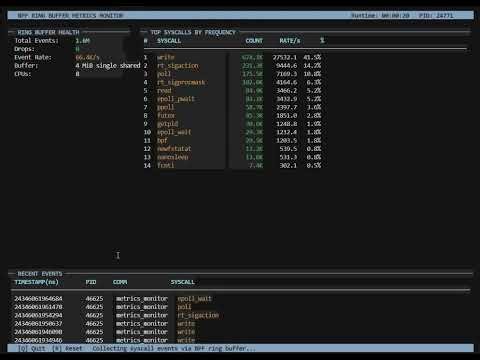Click the [R] Reset shortcut in footer
This screenshot has height=360, width=480.
[67, 348]
